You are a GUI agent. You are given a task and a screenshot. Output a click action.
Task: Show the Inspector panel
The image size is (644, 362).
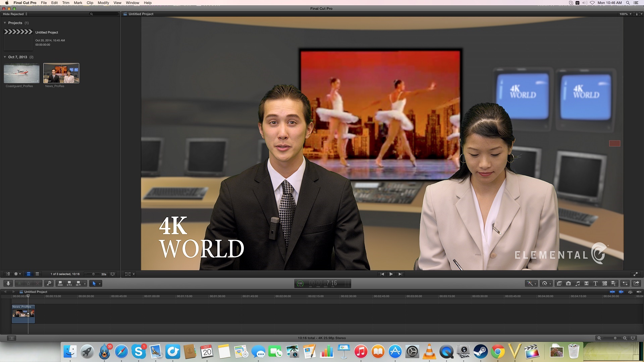coord(625,284)
